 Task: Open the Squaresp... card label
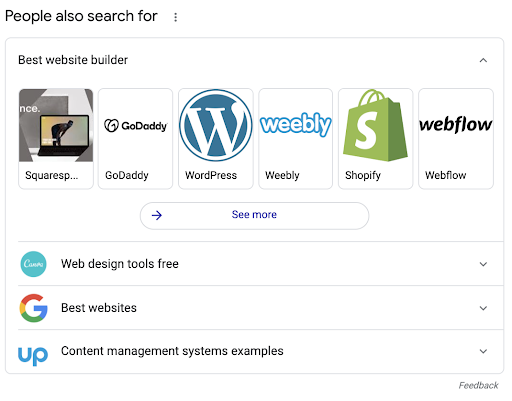coord(52,175)
